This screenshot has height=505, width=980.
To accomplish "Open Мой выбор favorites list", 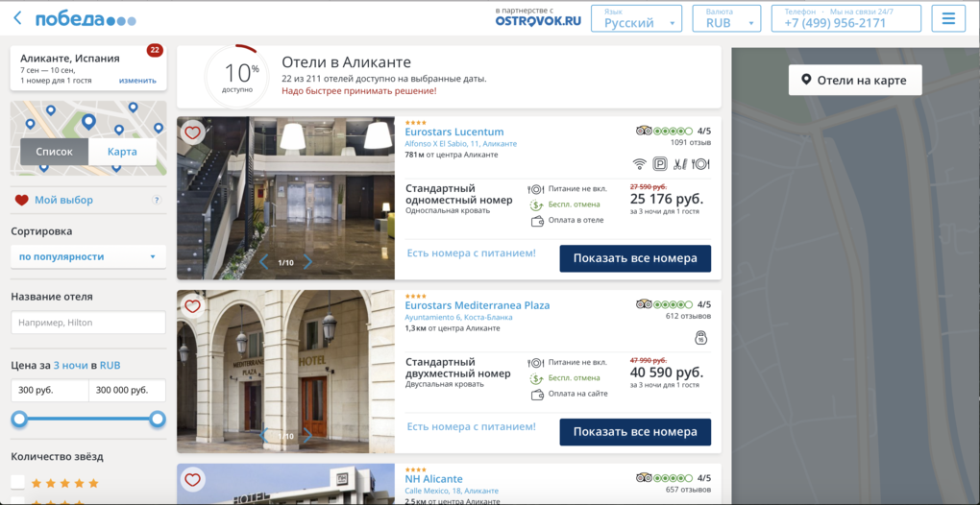I will (63, 201).
